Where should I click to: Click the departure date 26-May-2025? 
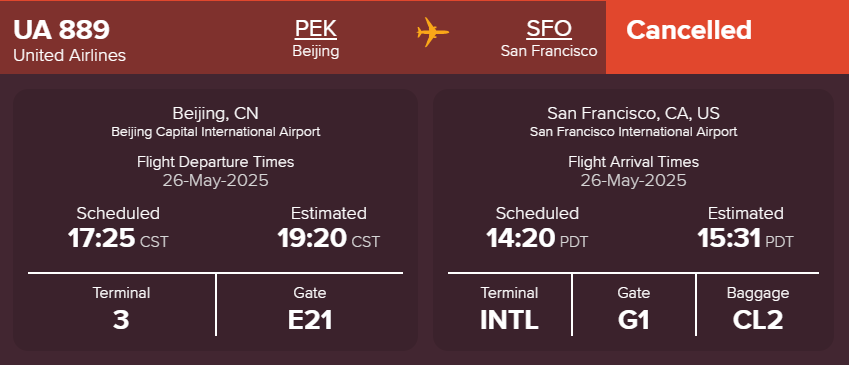(215, 180)
